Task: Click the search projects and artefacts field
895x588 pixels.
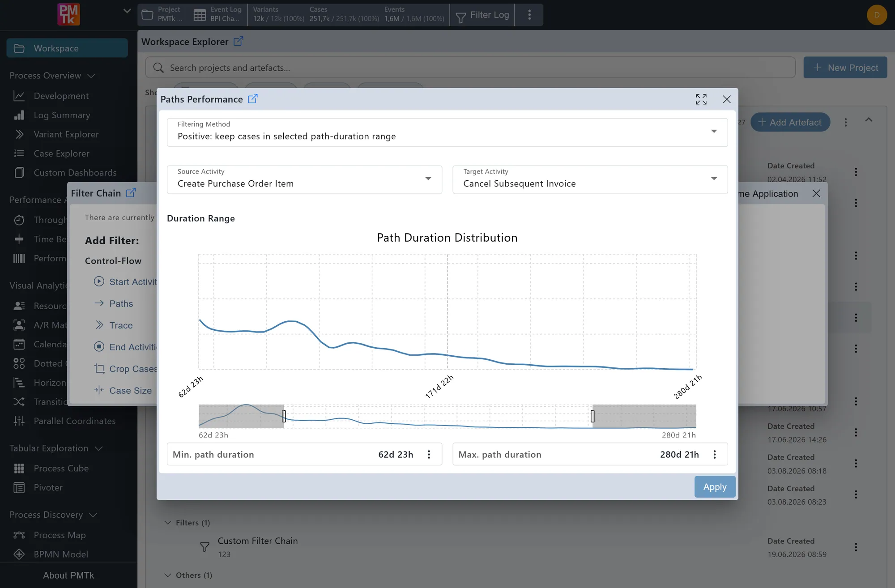Action: (x=470, y=68)
